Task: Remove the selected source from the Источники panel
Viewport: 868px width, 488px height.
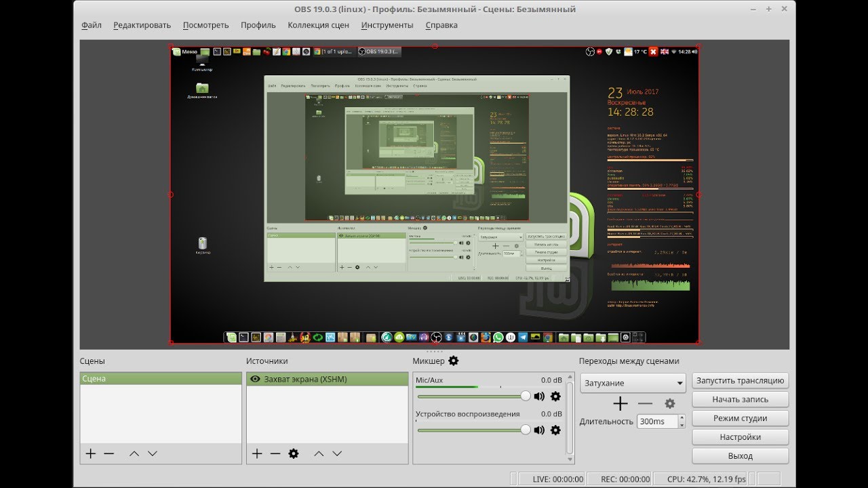Action: pyautogui.click(x=275, y=453)
